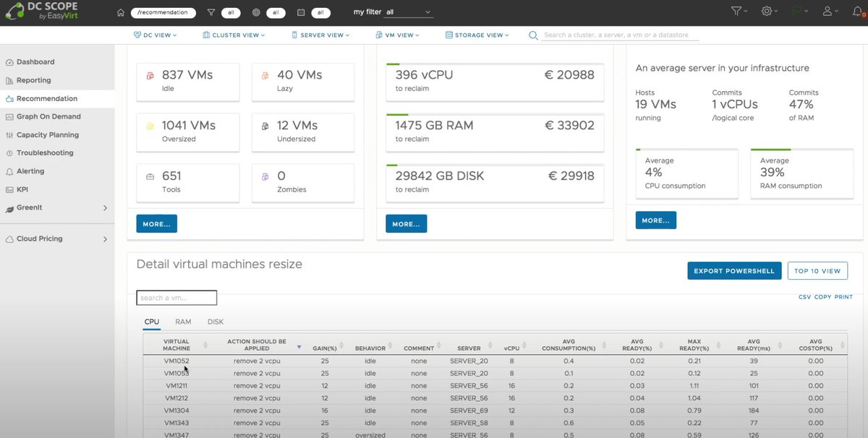868x438 pixels.
Task: Click the home icon in top bar
Action: tap(121, 12)
